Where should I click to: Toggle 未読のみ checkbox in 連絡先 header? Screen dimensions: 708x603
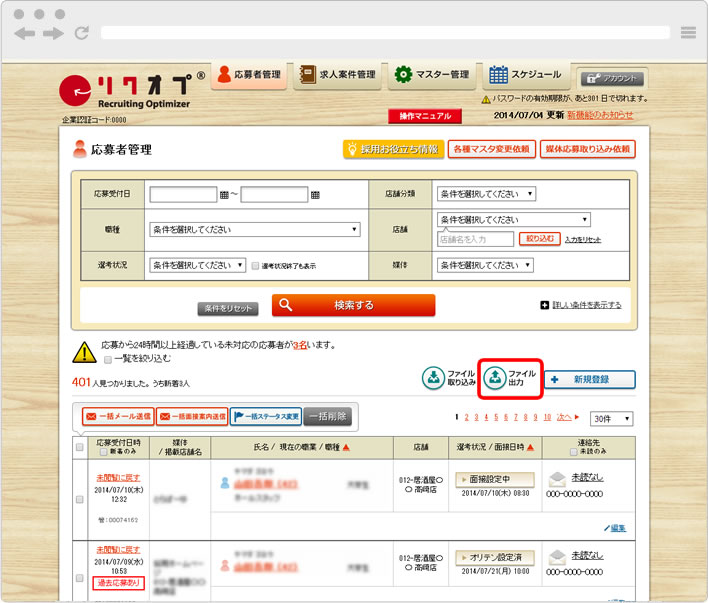click(574, 452)
